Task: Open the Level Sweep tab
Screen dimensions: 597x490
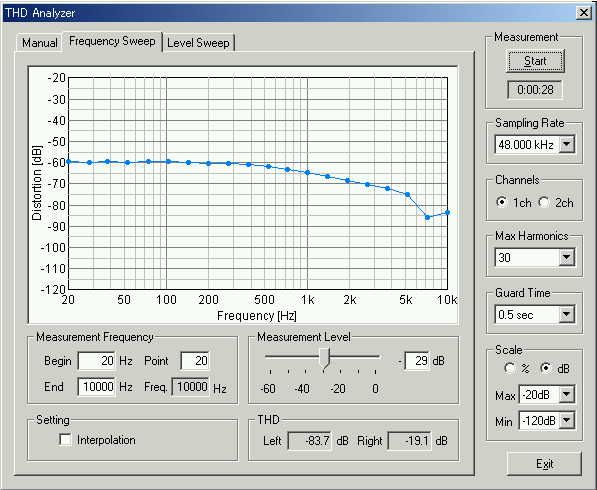Action: [x=198, y=43]
